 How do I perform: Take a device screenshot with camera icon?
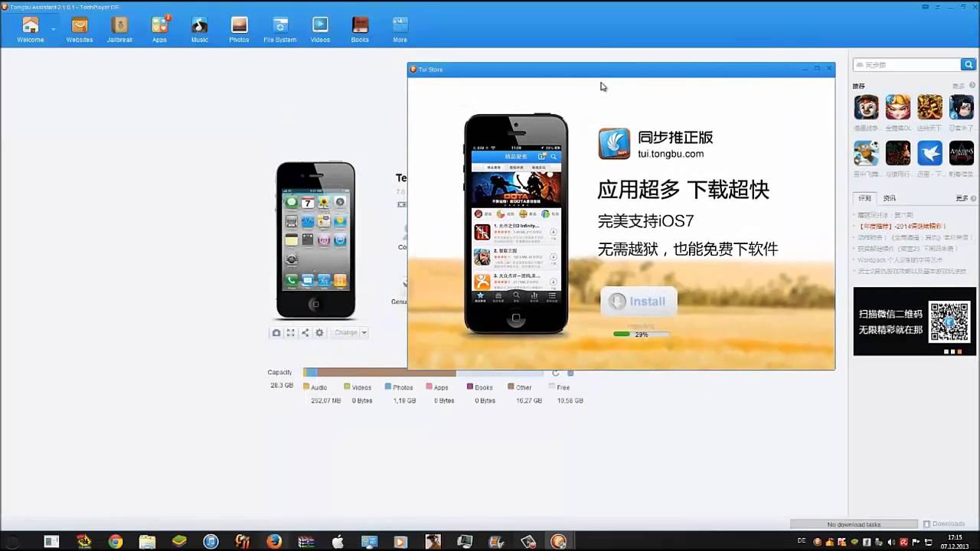276,332
